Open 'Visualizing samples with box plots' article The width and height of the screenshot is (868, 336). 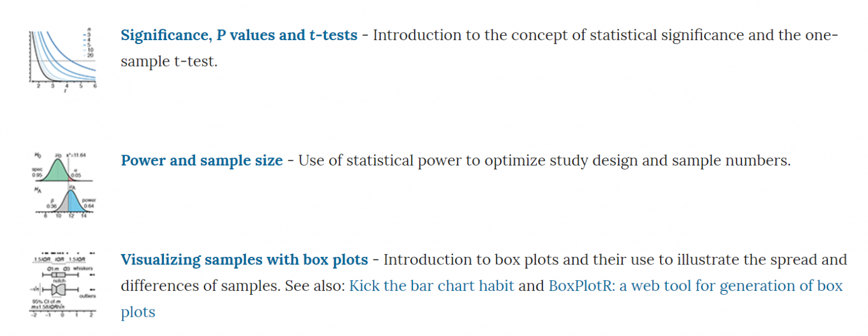coord(244,260)
